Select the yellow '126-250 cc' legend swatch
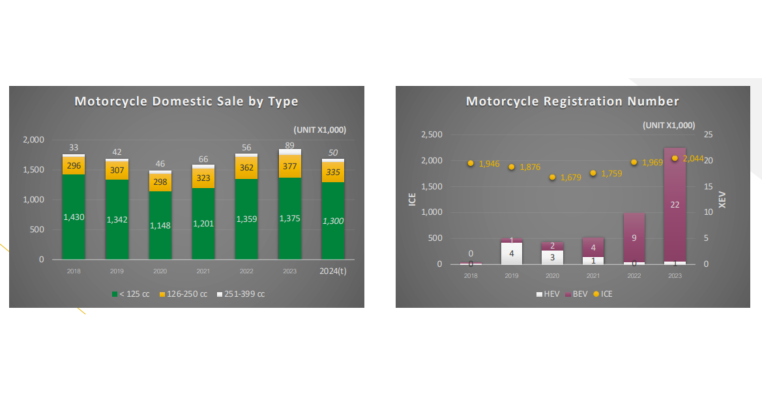Image resolution: width=762 pixels, height=400 pixels. (162, 294)
